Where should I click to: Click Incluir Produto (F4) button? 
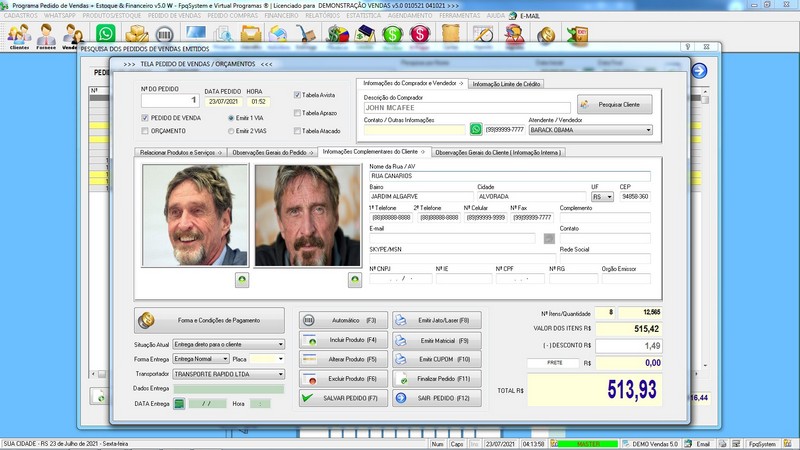click(x=343, y=340)
